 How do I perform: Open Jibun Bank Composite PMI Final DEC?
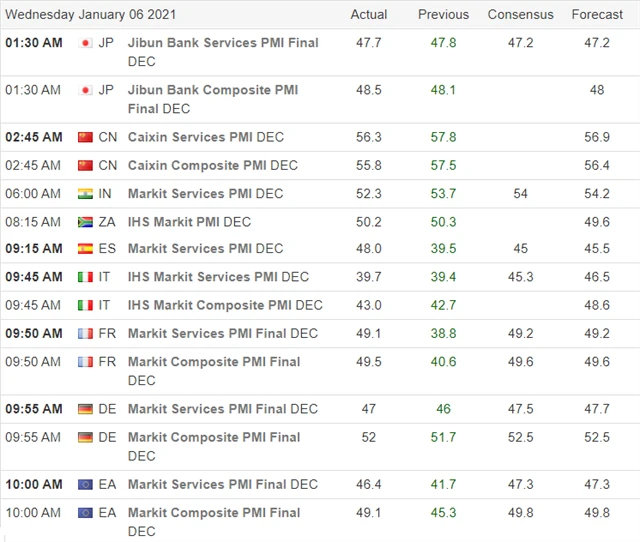tap(213, 99)
